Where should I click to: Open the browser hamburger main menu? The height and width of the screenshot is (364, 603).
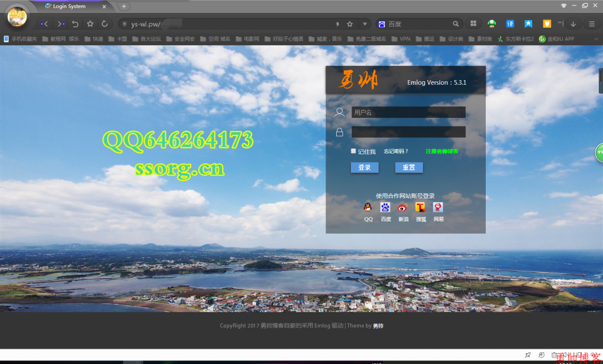592,24
